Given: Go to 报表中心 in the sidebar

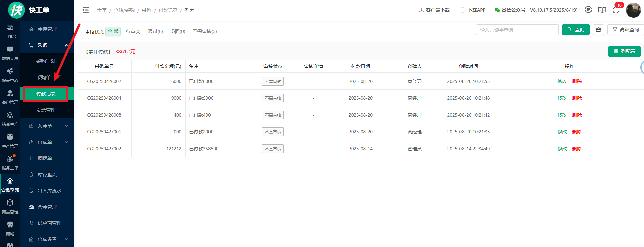Looking at the screenshot, I should click(10, 75).
